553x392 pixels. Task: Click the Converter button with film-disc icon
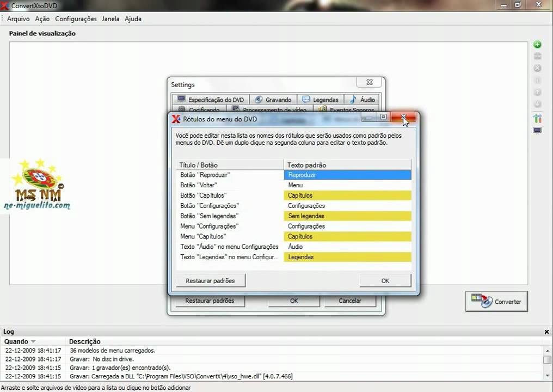tap(496, 301)
